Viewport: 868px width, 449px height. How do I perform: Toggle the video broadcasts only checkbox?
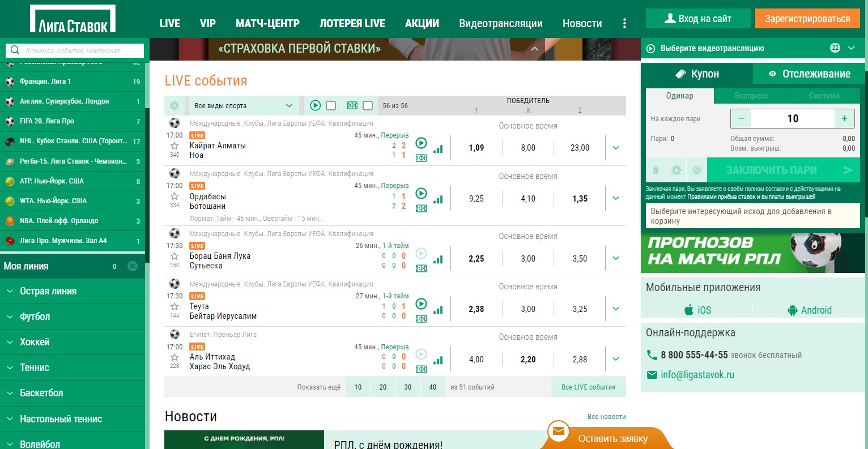point(331,105)
